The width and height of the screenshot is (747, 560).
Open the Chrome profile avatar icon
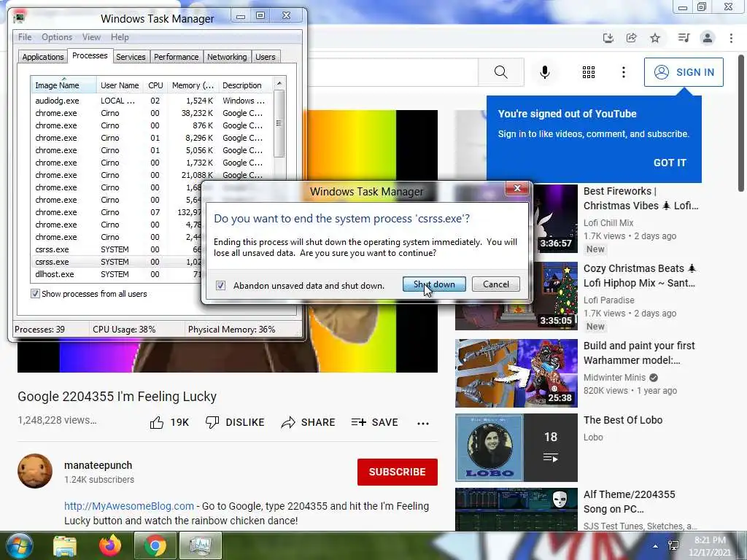pos(708,38)
